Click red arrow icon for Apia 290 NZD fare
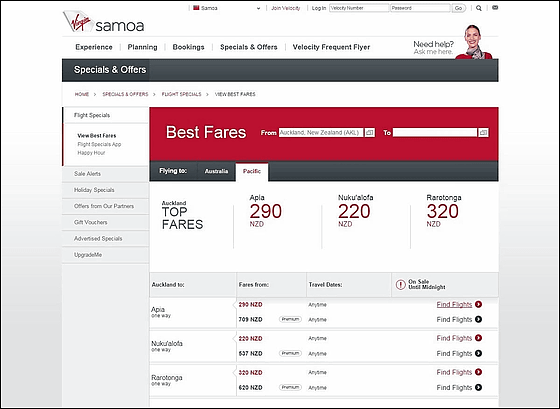 [x=479, y=304]
